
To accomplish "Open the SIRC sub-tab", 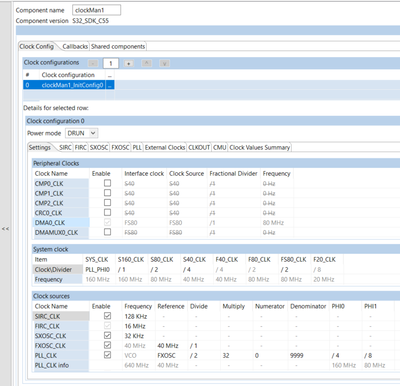I will [x=65, y=147].
